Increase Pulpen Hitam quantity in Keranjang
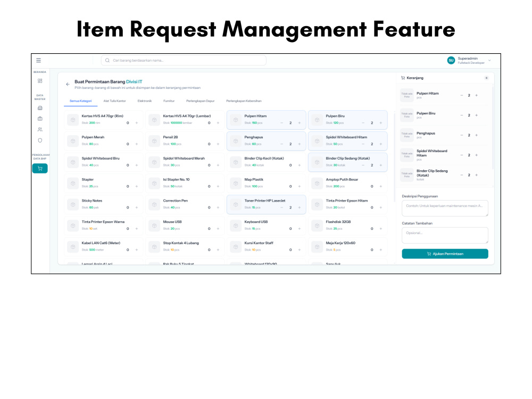Image resolution: width=532 pixels, height=399 pixels. pos(476,95)
